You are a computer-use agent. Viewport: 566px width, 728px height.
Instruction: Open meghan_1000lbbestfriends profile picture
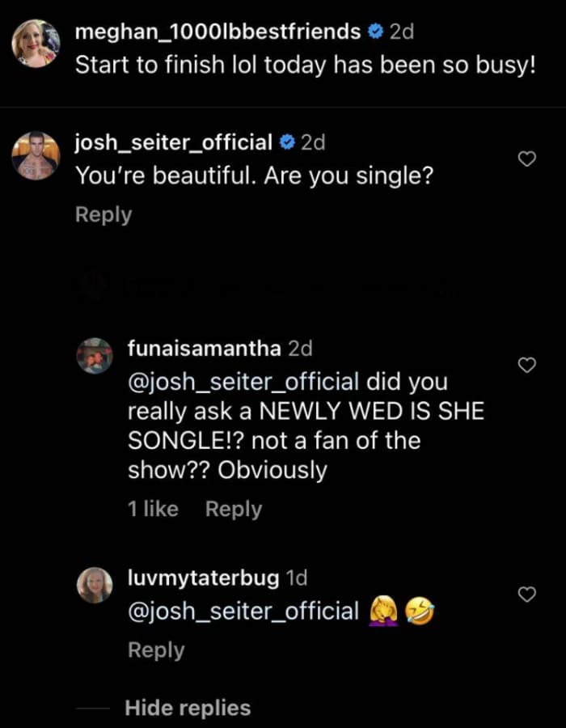coord(36,44)
